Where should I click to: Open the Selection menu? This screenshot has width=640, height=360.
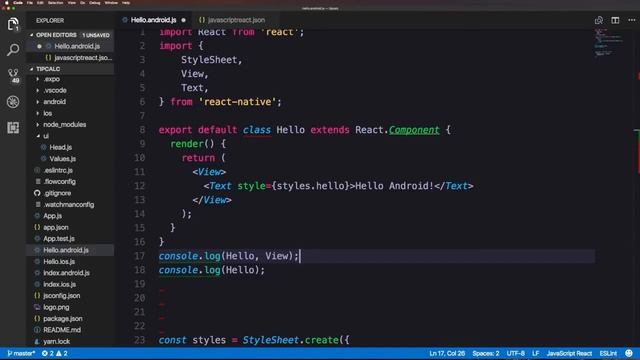[x=56, y=3]
